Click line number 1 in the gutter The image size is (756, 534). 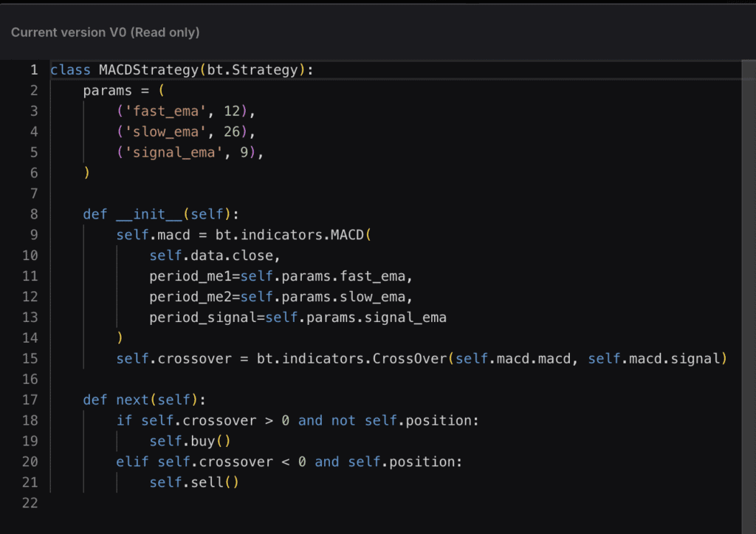point(34,70)
